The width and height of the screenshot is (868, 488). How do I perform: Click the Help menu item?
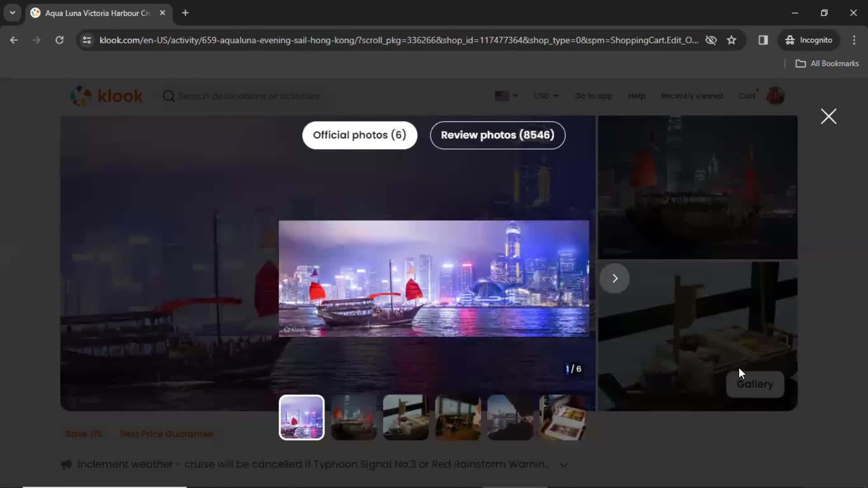click(637, 96)
